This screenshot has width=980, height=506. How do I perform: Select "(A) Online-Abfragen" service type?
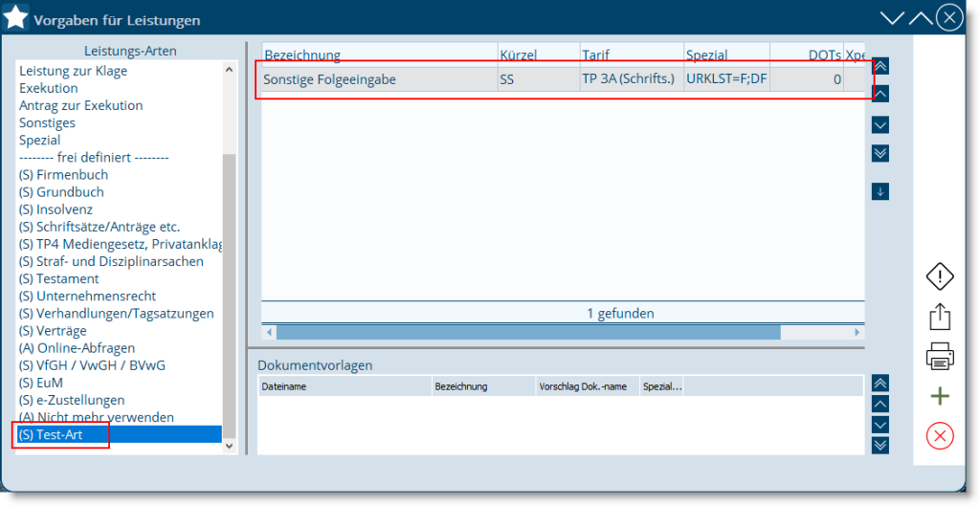point(77,348)
